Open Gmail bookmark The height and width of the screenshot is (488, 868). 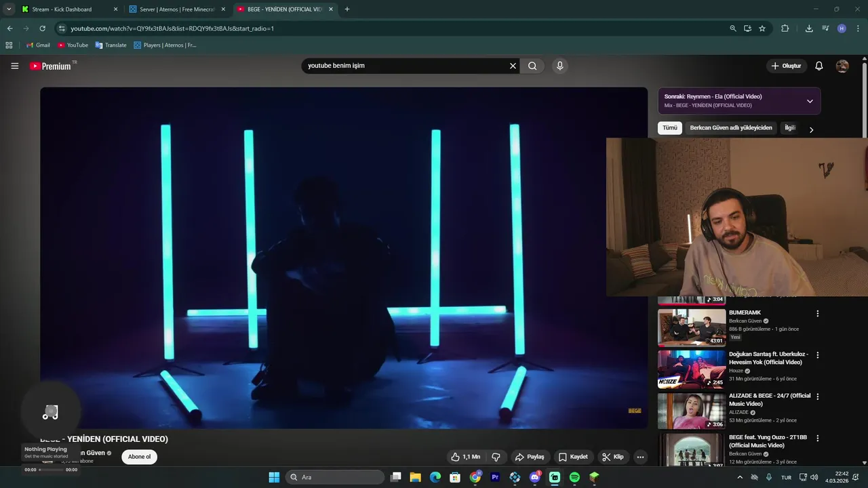coord(38,45)
